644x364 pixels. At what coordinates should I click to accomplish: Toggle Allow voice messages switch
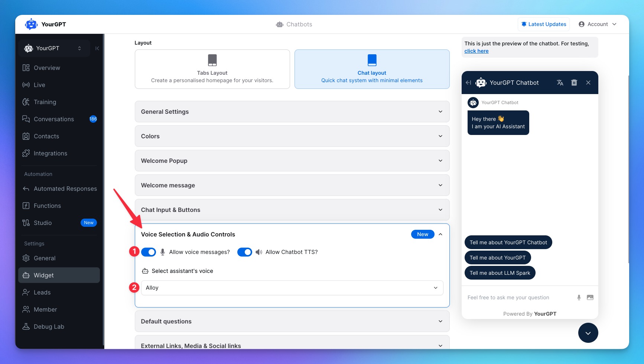[149, 252]
